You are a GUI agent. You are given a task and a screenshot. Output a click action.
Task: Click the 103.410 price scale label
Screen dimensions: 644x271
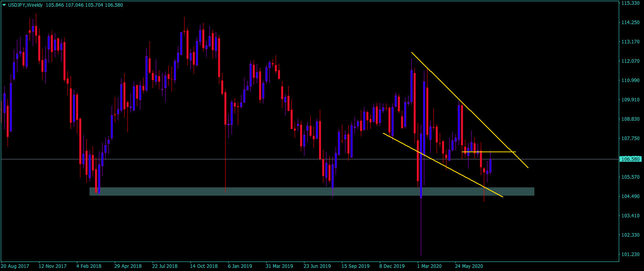630,216
